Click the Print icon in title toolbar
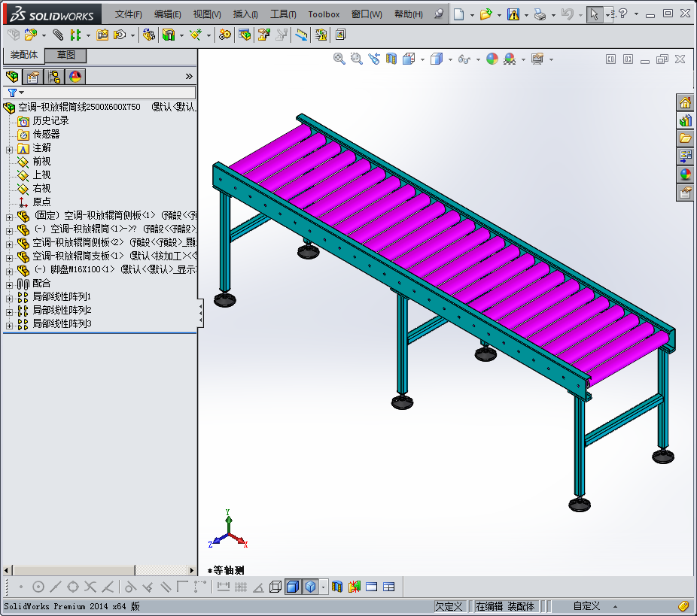Screen dimensions: 697x616 540,14
